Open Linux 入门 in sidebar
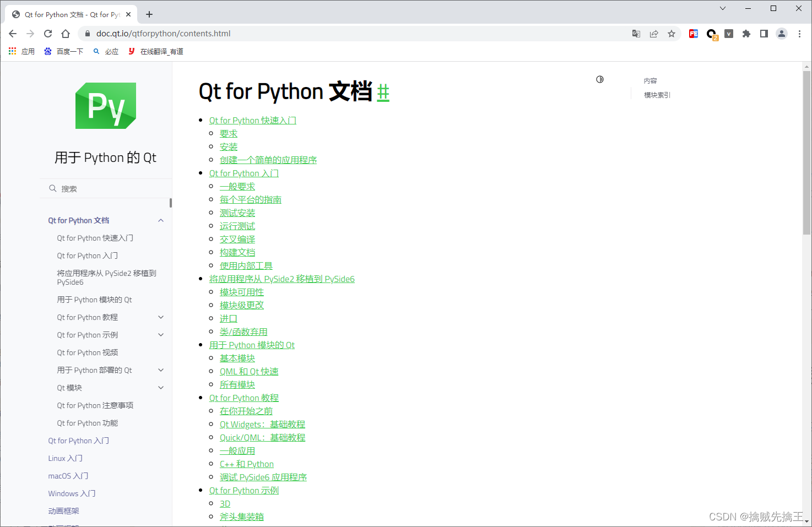 (65, 458)
